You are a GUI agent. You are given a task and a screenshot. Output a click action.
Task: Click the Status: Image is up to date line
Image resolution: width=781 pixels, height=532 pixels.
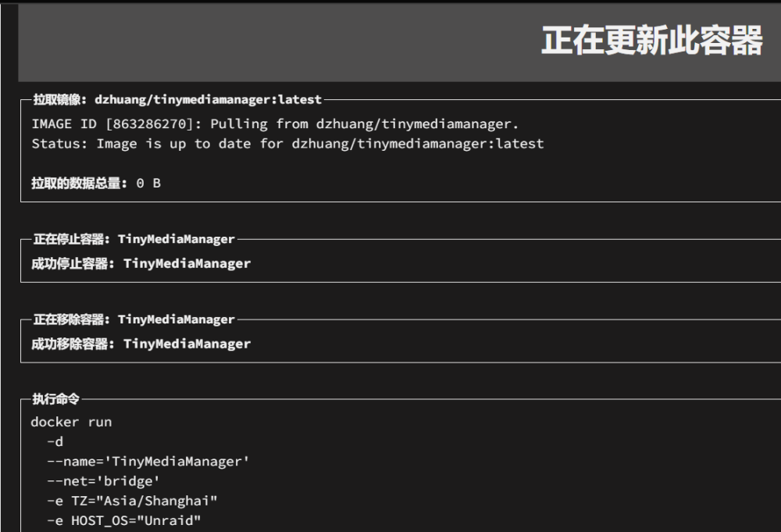(x=287, y=144)
